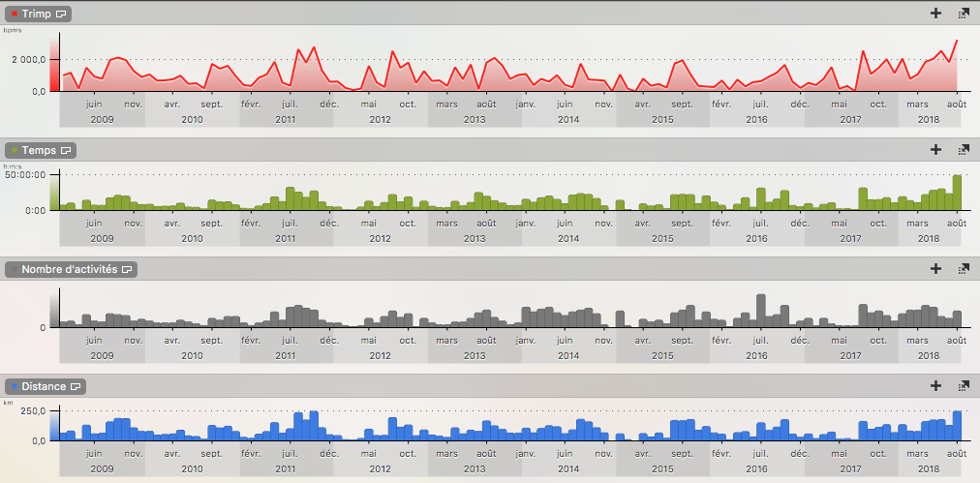Image resolution: width=980 pixels, height=483 pixels.
Task: Expand the Trimp chart with the arrow icon
Action: tap(964, 14)
